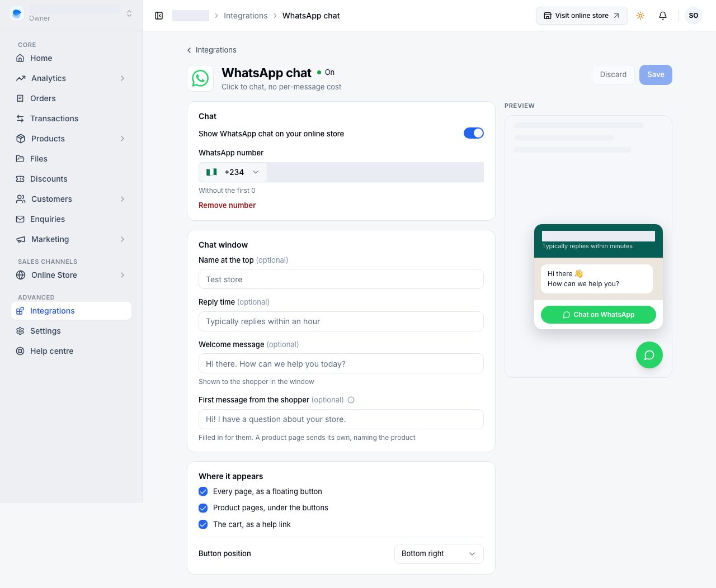The image size is (716, 588).
Task: Expand the Customers submenu chevron
Action: (123, 199)
